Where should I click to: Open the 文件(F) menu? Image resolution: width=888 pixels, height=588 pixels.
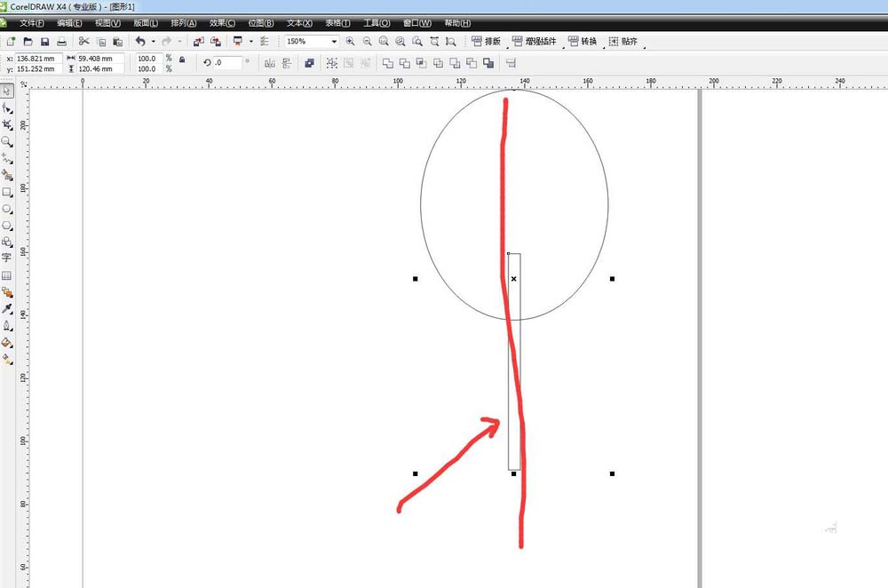32,23
